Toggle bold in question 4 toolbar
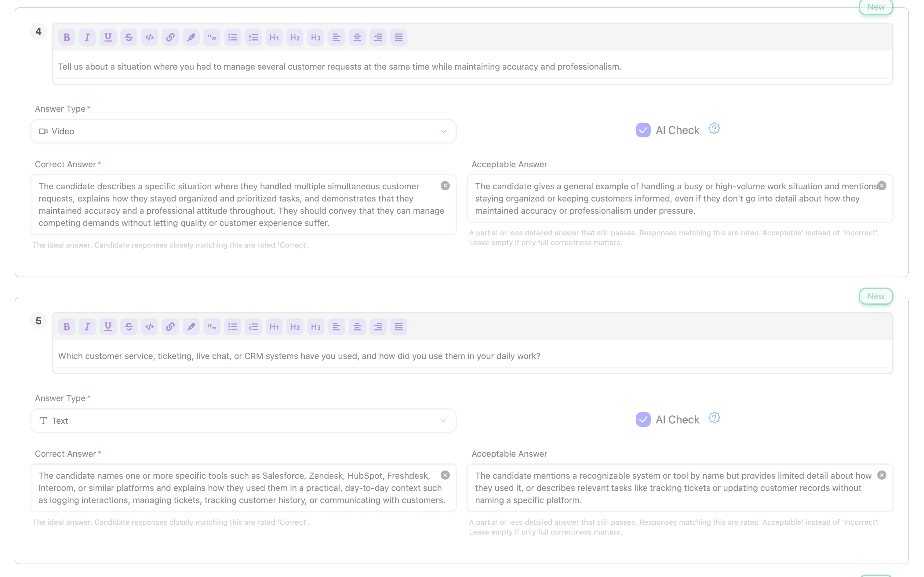This screenshot has height=577, width=924. tap(66, 37)
